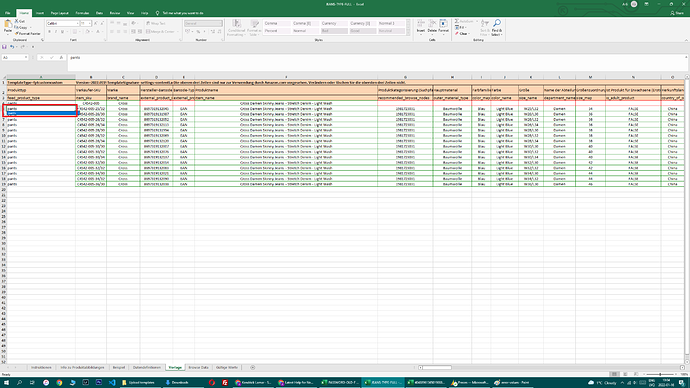
Task: Switch to the Formulas tab
Action: tap(82, 13)
